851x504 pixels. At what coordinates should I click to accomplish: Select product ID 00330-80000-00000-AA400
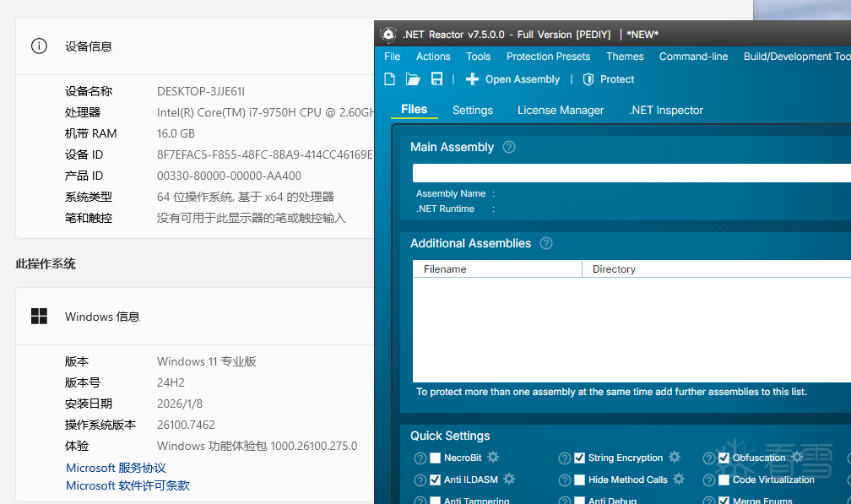click(229, 176)
